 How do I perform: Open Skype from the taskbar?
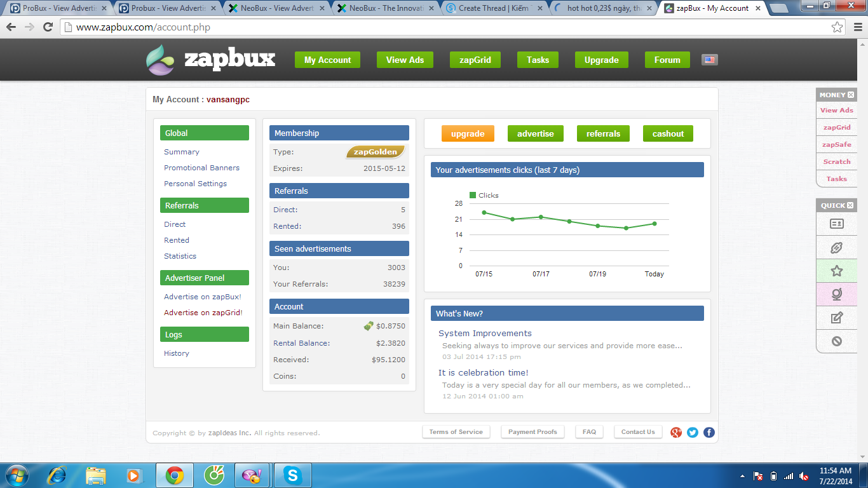click(x=293, y=475)
